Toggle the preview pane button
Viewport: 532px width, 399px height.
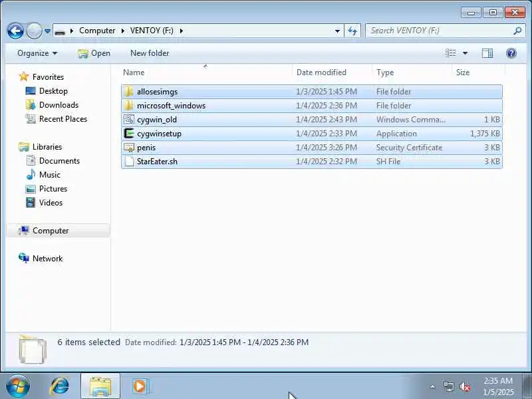point(487,53)
